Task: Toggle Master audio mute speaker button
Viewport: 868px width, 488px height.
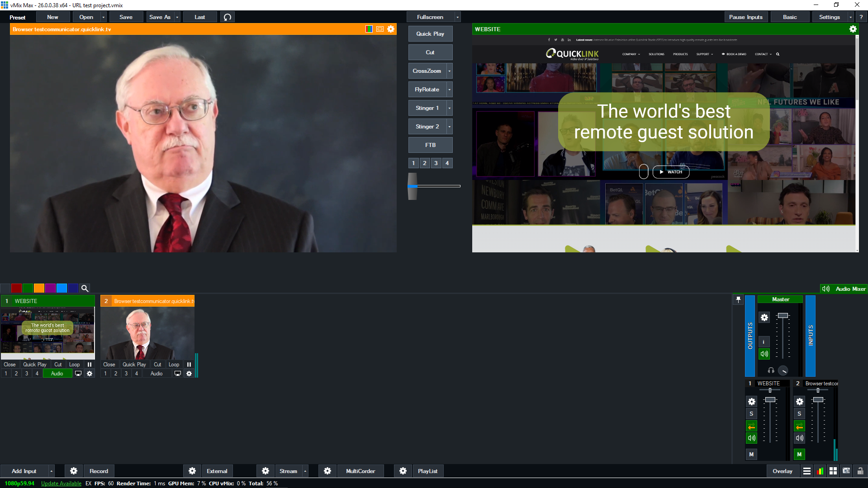Action: 764,354
